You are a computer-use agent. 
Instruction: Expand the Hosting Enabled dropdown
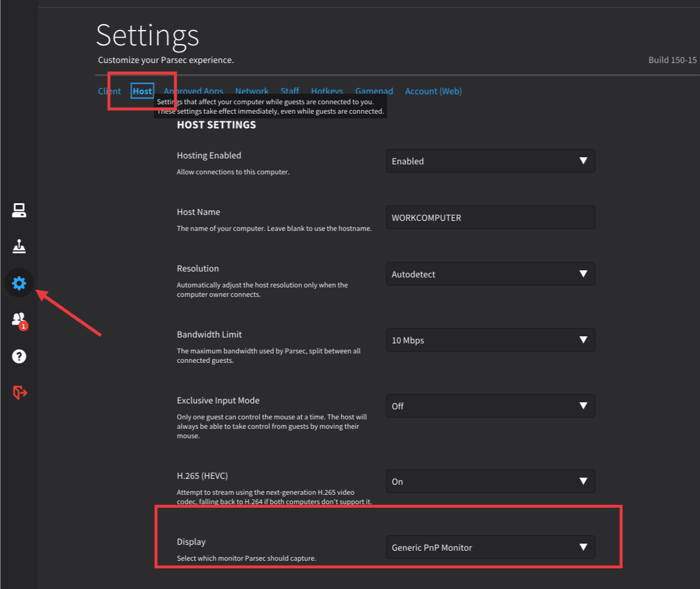tap(490, 161)
